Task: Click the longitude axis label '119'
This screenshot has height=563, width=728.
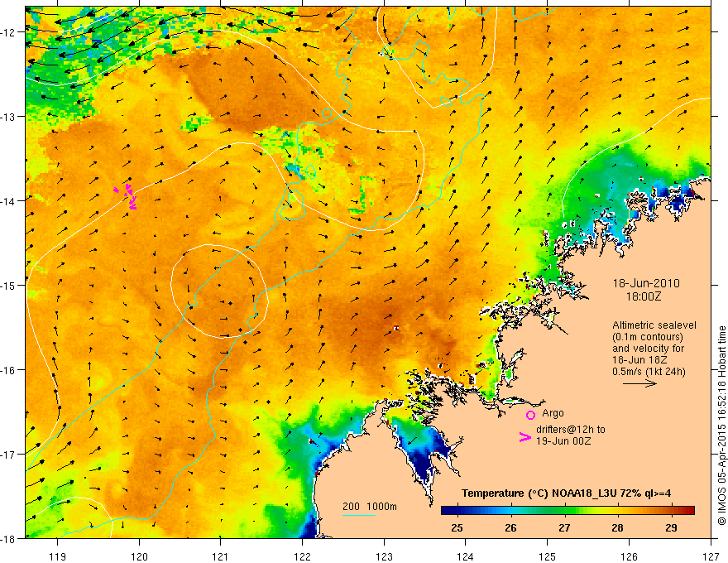Action: point(58,556)
